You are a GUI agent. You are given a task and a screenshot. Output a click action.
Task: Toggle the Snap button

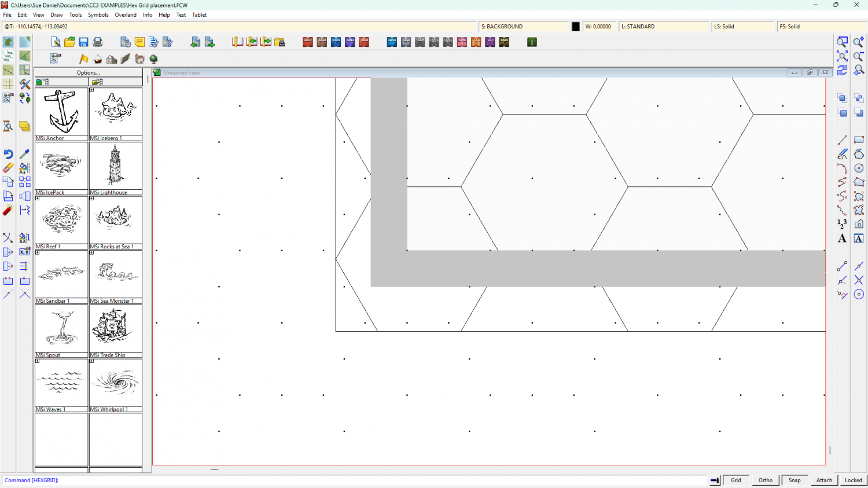(795, 480)
